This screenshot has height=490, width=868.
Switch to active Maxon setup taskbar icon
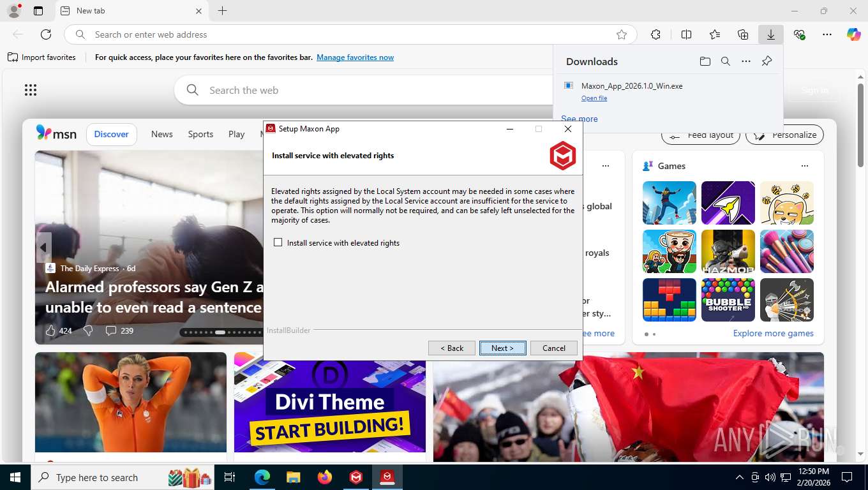pyautogui.click(x=387, y=477)
